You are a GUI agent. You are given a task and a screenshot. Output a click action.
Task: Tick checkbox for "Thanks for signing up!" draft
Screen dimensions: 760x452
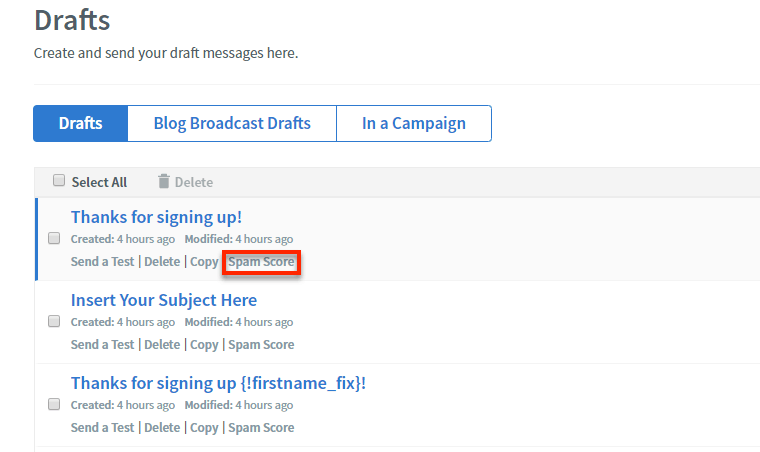(54, 239)
